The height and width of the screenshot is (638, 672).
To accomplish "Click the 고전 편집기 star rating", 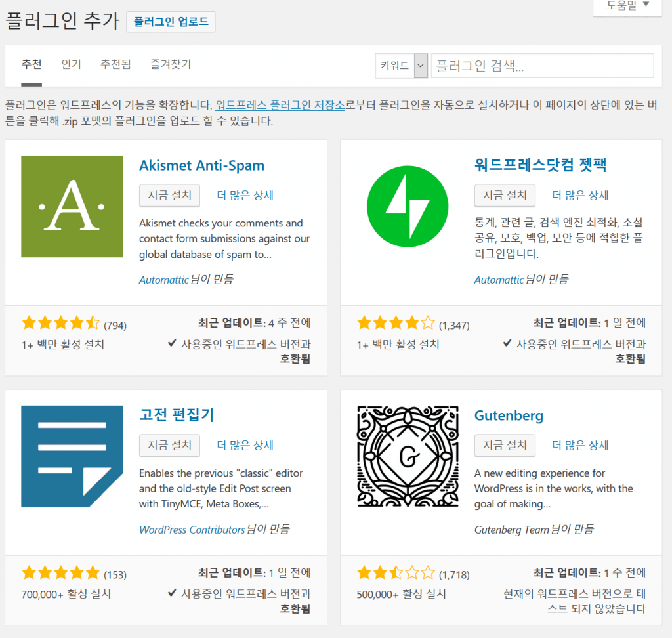I will 60,573.
